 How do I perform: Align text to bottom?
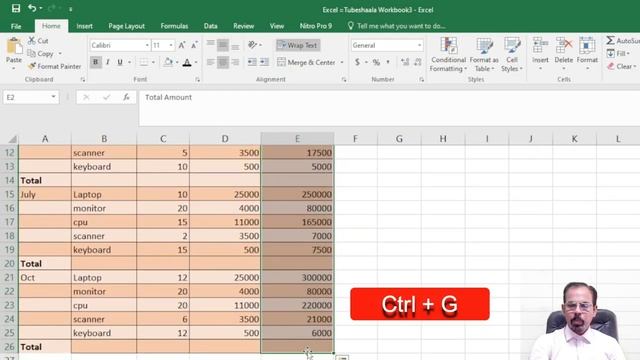click(235, 45)
